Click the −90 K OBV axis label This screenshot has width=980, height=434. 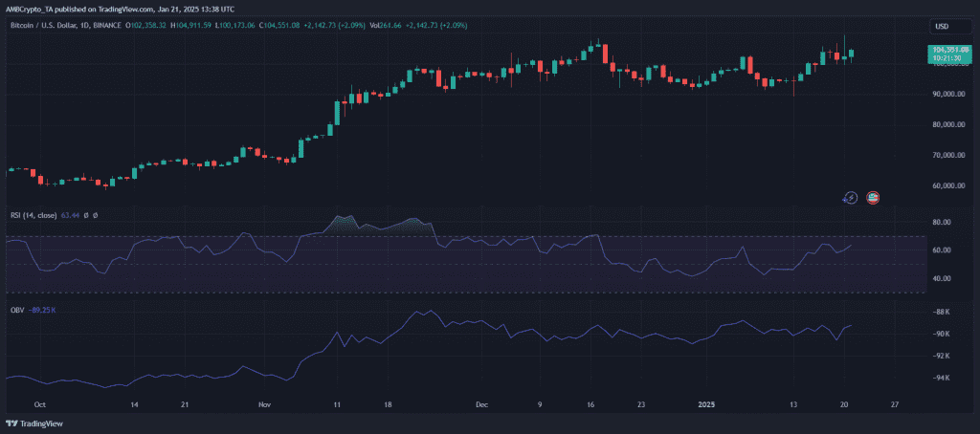tap(942, 334)
